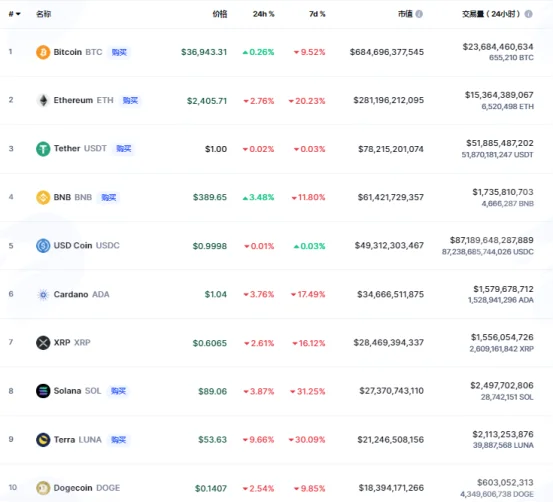This screenshot has height=503, width=554.
Task: Click the Cardano logo icon
Action: (43, 294)
